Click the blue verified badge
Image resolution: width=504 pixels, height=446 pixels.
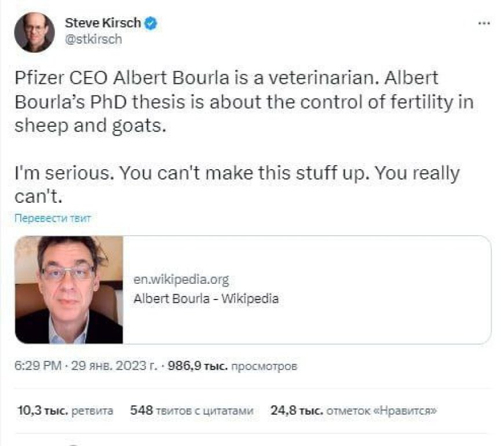pyautogui.click(x=151, y=23)
